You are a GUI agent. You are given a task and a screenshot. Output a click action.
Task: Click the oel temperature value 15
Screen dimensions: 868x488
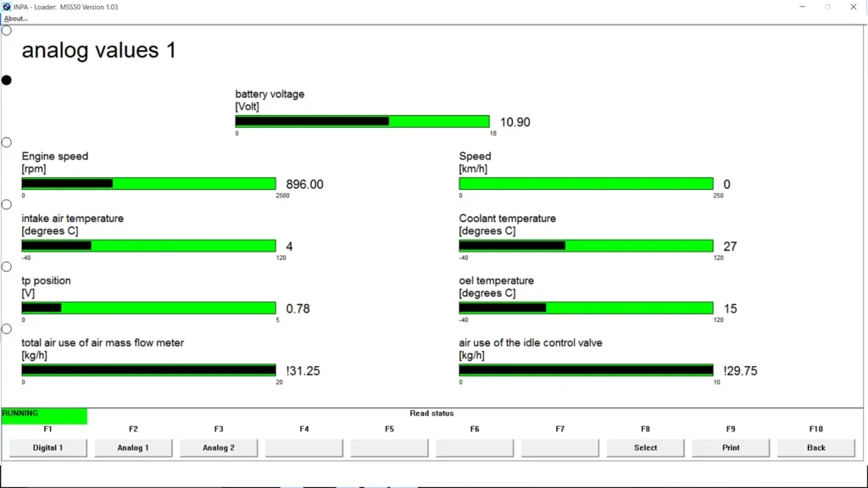(x=730, y=308)
